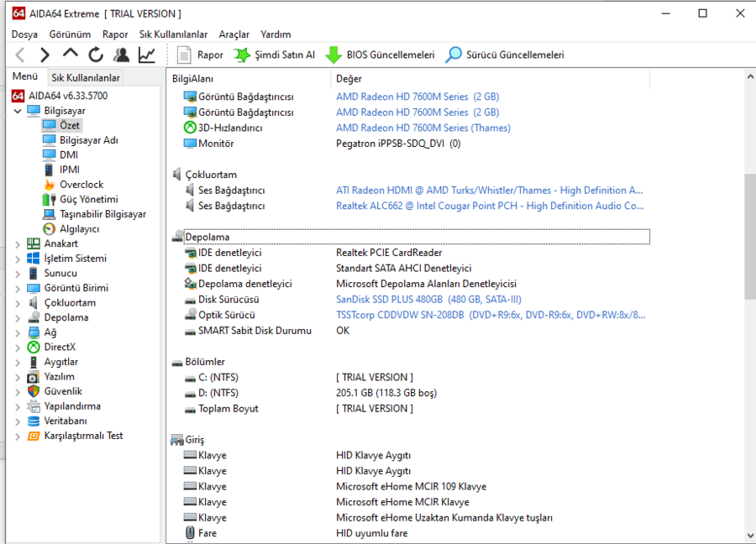Open BIOS Güncellemeleri from the toolbar
Screen dimensions: 756x544
pyautogui.click(x=381, y=55)
